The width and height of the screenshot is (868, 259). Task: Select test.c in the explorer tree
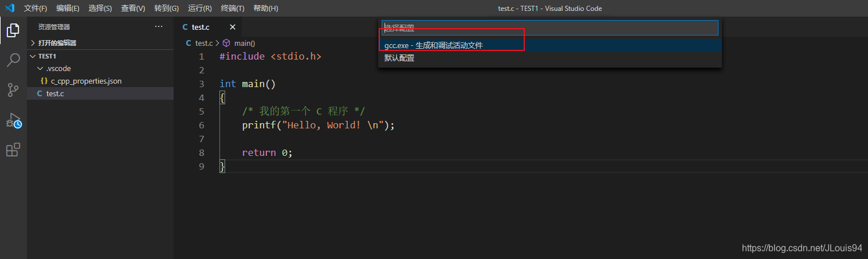click(100, 93)
